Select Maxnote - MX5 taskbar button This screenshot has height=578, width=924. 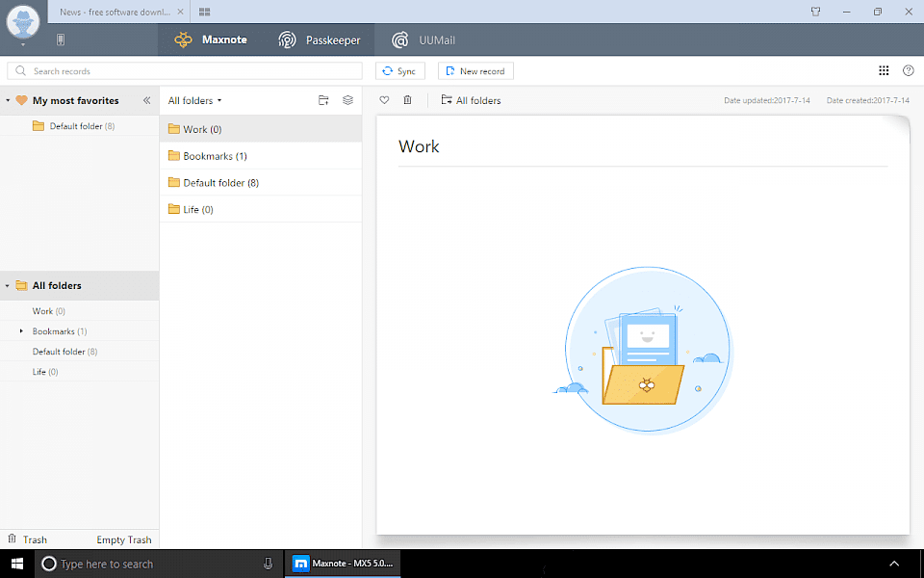tap(343, 564)
